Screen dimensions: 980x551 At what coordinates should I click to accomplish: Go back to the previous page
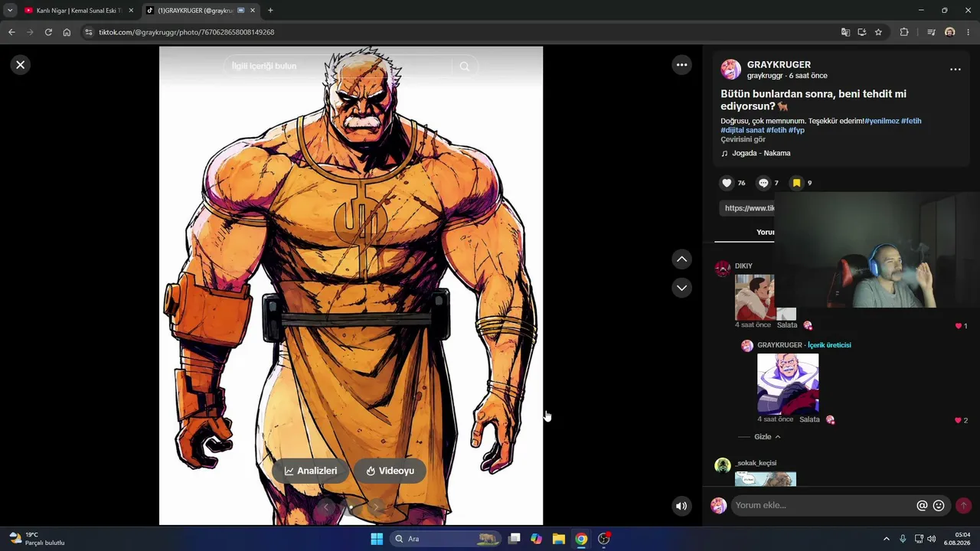coord(11,32)
